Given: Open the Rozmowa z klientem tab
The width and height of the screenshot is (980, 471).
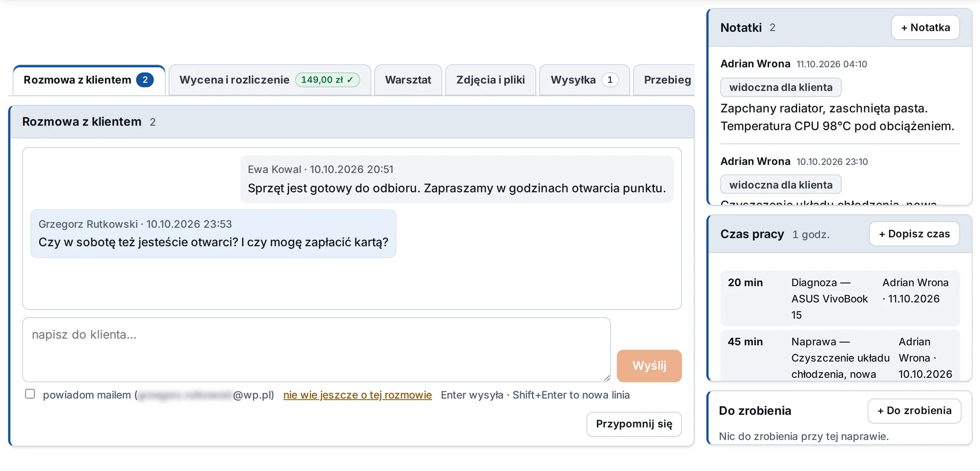Looking at the screenshot, I should pos(89,80).
